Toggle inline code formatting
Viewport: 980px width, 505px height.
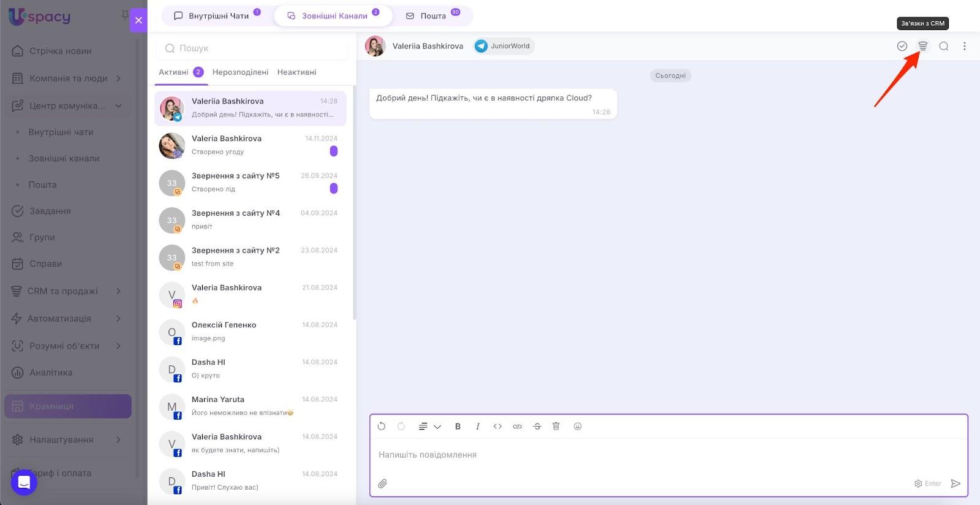click(x=497, y=427)
